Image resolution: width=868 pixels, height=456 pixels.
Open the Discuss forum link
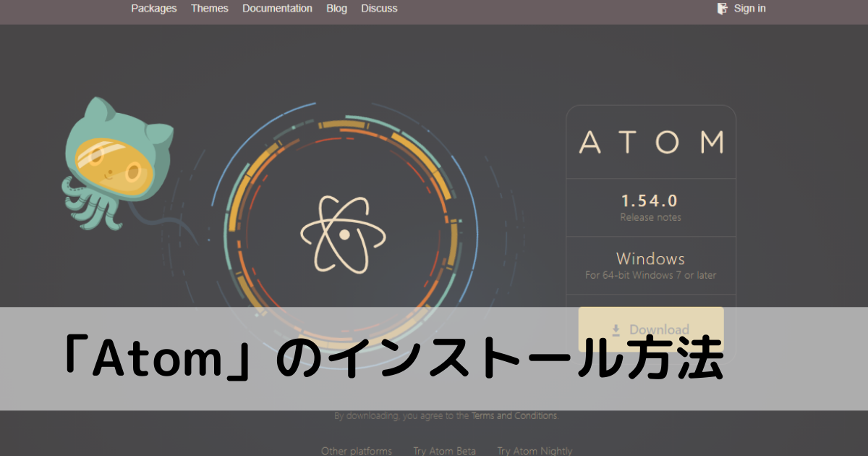click(x=379, y=9)
